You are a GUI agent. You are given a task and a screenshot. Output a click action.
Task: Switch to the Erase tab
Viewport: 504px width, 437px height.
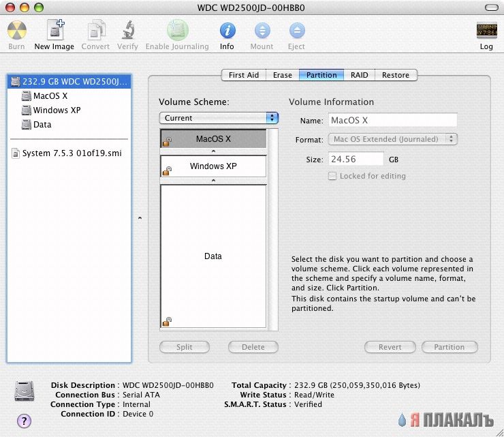283,75
